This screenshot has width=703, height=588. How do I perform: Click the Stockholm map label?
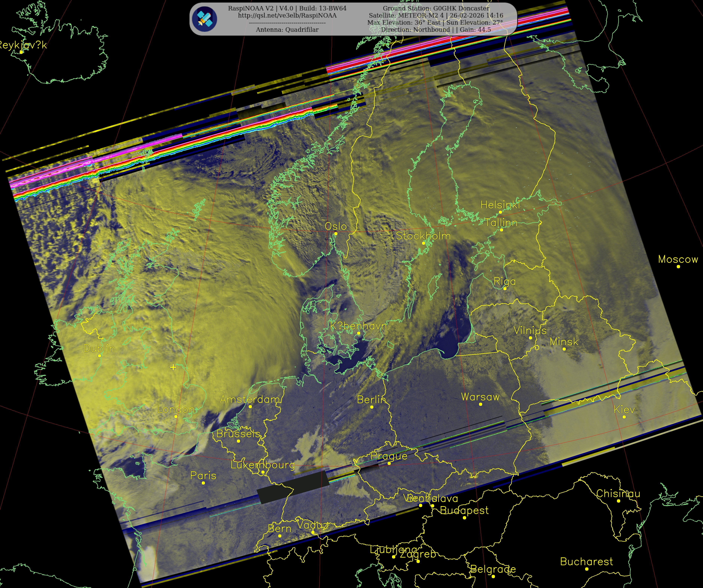[423, 236]
